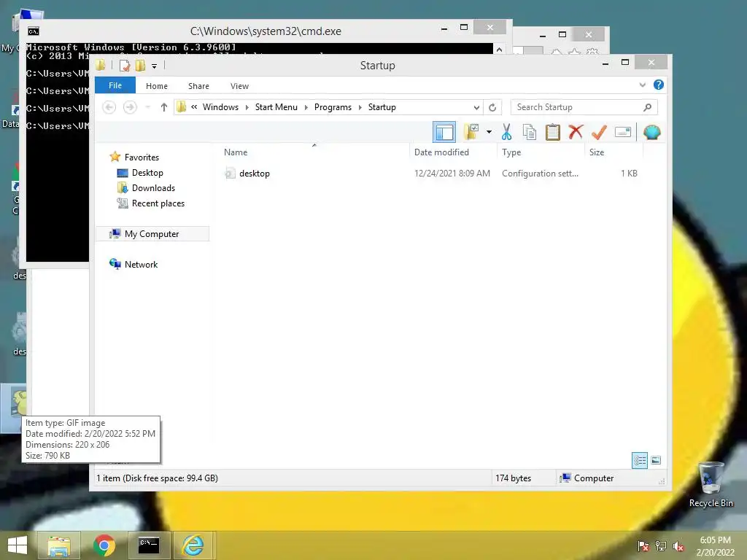
Task: Toggle the navigation pane toolbar button
Action: click(x=444, y=133)
